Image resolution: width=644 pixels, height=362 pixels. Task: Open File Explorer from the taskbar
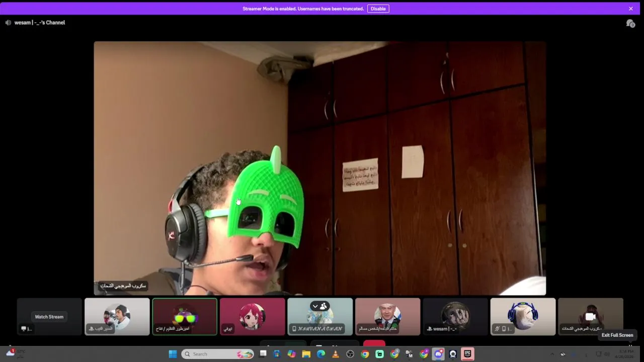[306, 354]
